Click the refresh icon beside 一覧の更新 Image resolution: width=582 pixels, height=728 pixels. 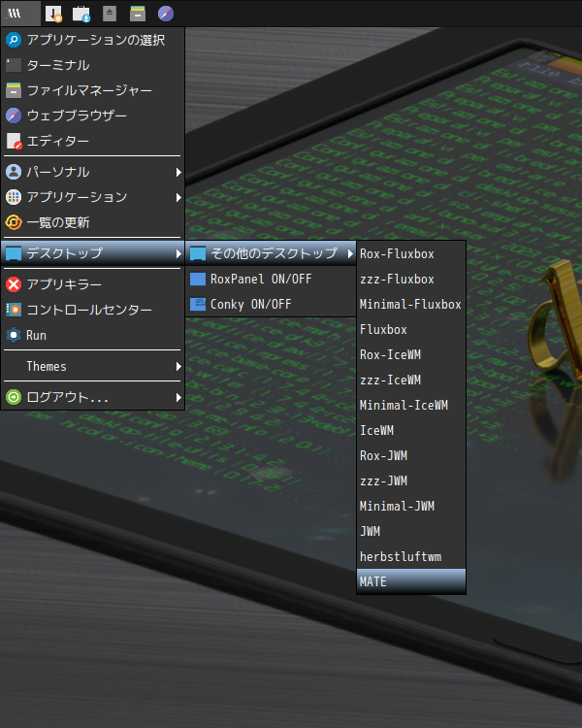(x=14, y=222)
